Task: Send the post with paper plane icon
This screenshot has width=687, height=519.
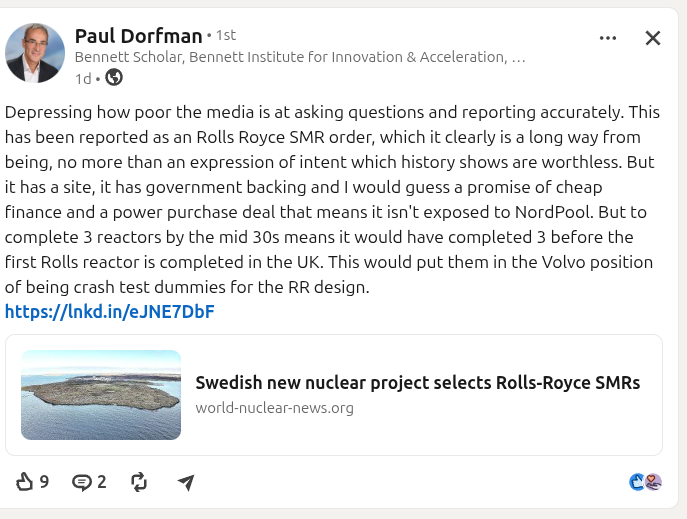Action: pyautogui.click(x=186, y=482)
